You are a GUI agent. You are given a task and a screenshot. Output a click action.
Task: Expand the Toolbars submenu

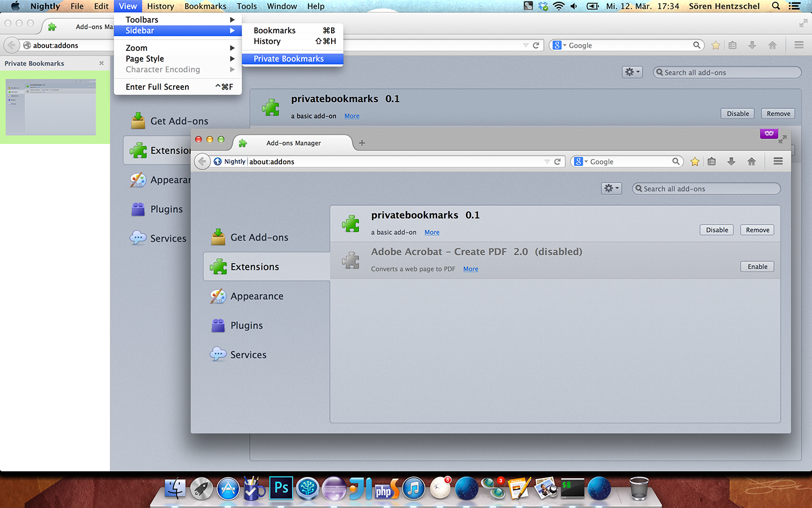pos(178,20)
